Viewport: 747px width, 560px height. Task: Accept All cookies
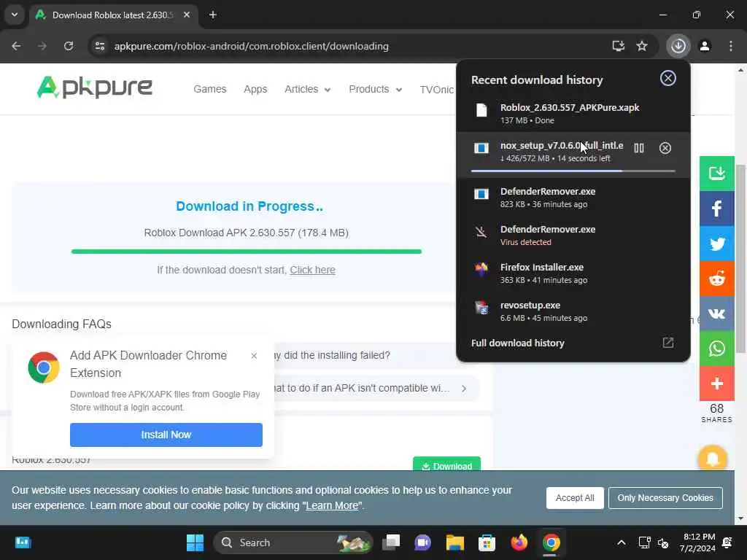pyautogui.click(x=575, y=497)
